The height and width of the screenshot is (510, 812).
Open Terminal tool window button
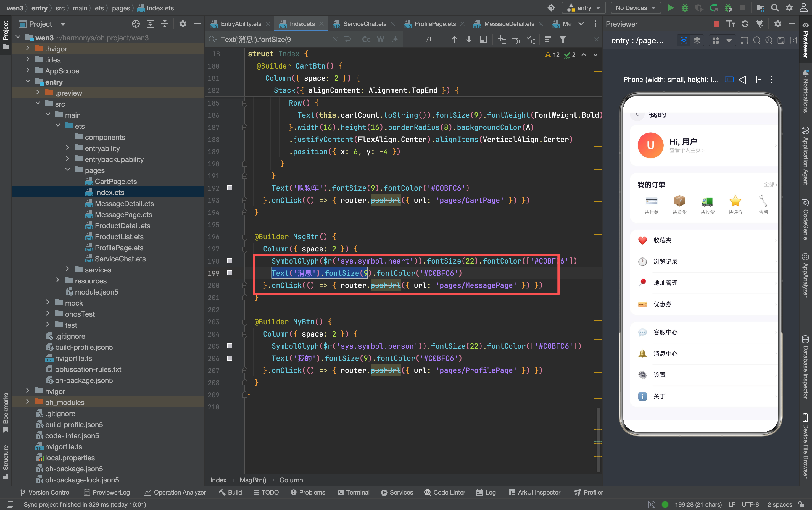click(354, 492)
